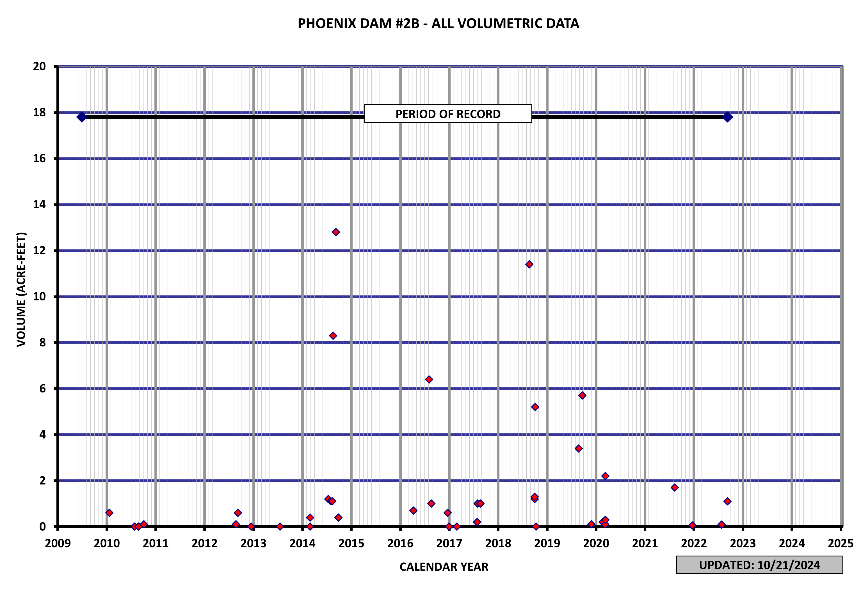Select the highest data point near 12.8 acre-feet
This screenshot has width=868, height=589.
point(336,232)
